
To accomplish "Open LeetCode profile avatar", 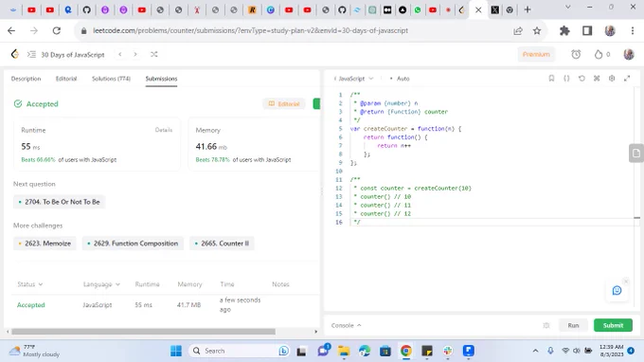I will tap(629, 54).
